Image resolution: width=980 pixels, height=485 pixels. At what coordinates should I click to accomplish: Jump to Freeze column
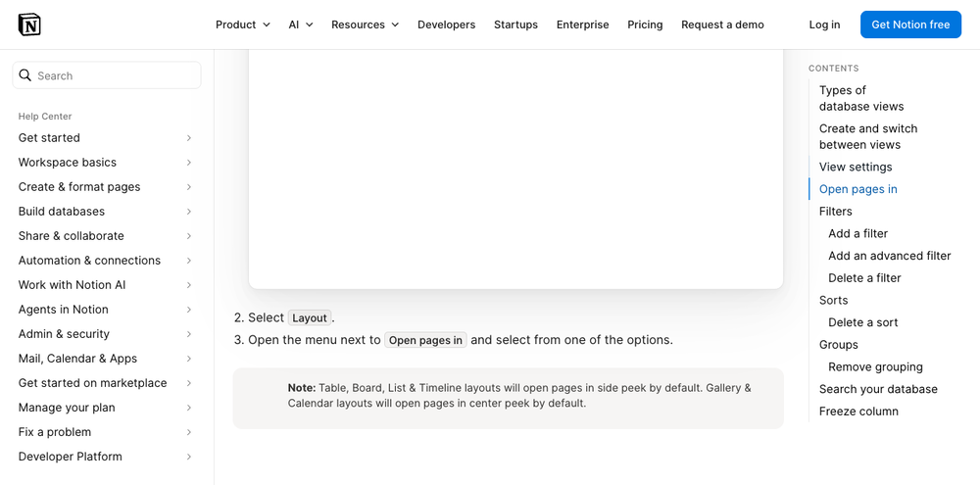(858, 412)
